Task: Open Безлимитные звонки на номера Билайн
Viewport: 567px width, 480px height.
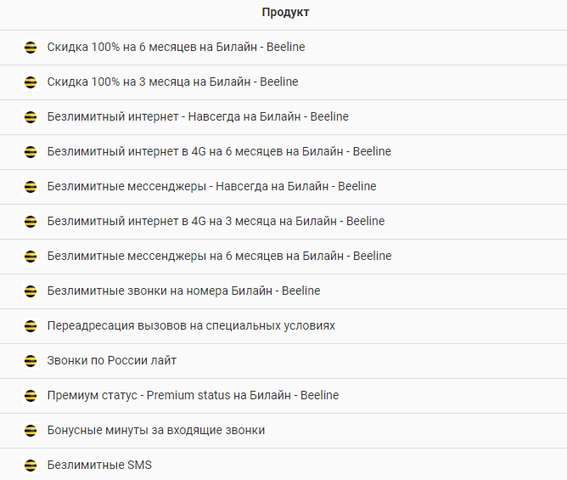Action: tap(184, 290)
